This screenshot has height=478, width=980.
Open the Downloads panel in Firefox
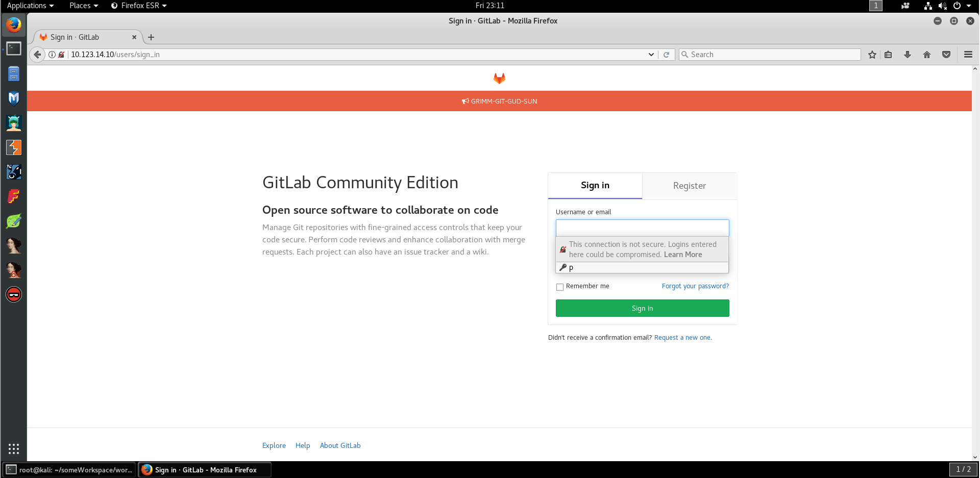click(x=907, y=54)
